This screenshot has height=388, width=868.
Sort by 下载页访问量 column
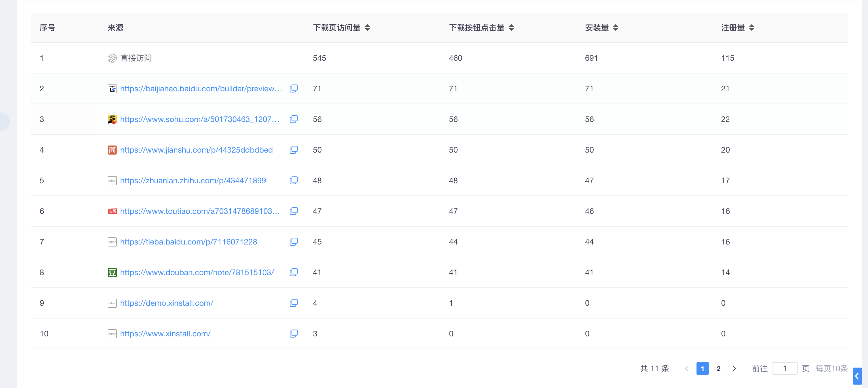coord(367,28)
